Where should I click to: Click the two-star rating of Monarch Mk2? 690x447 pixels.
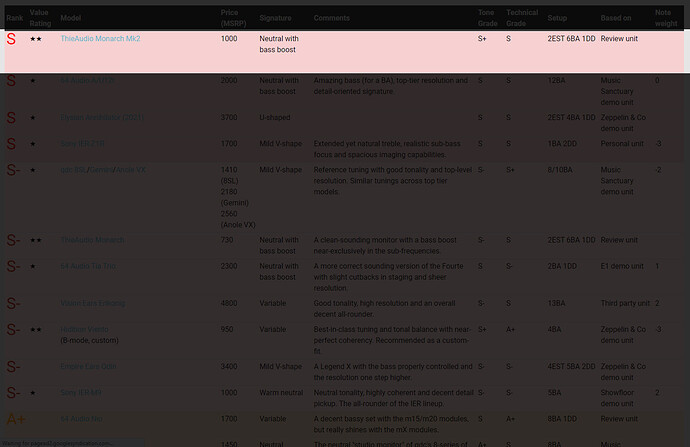(36, 39)
